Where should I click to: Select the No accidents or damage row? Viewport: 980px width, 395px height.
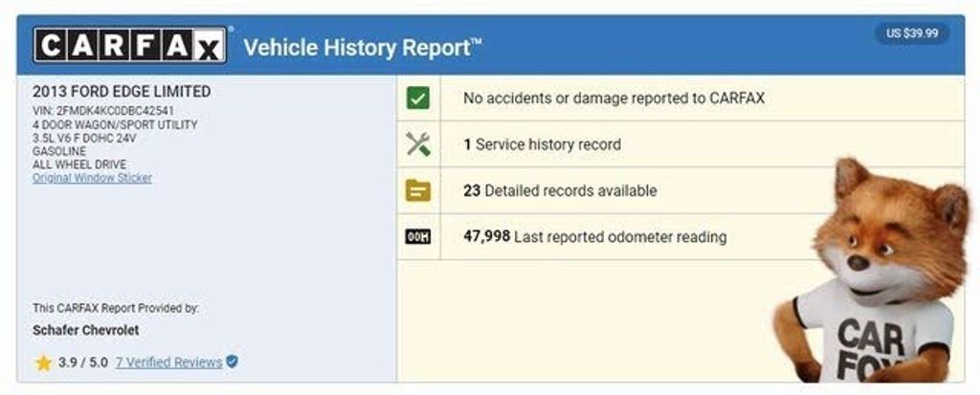point(680,99)
